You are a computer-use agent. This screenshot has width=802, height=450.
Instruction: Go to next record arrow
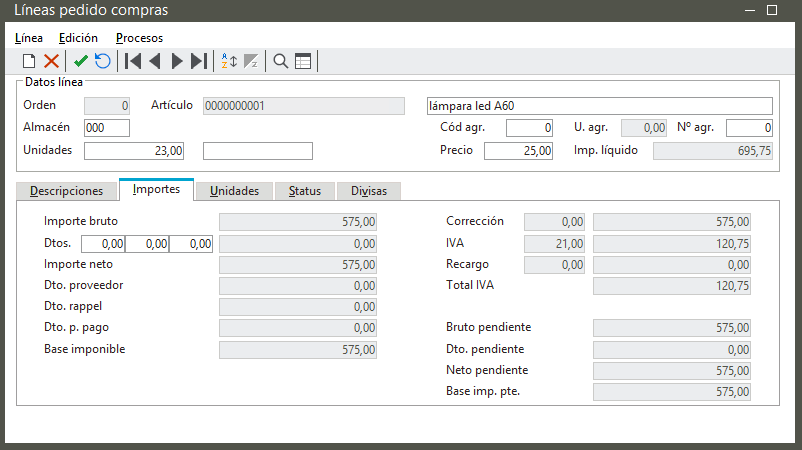click(x=177, y=61)
